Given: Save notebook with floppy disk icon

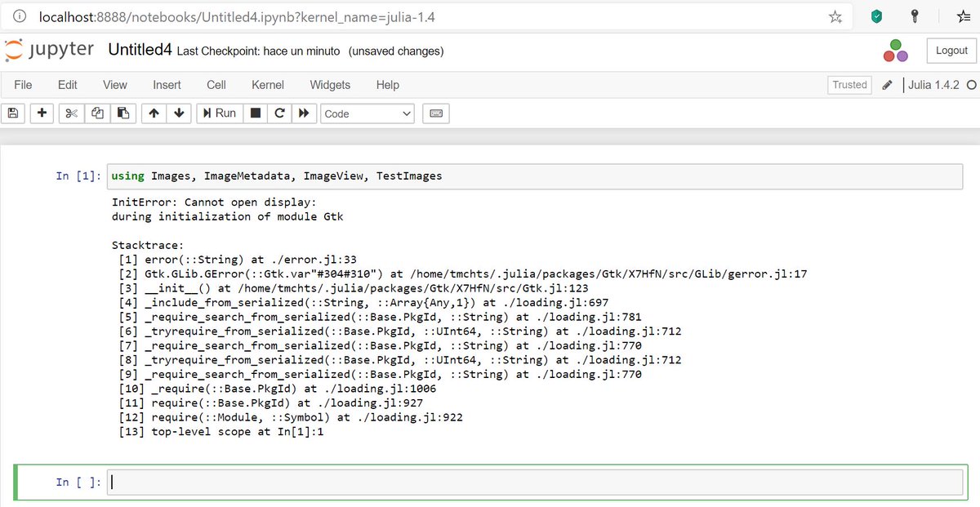Looking at the screenshot, I should 13,113.
